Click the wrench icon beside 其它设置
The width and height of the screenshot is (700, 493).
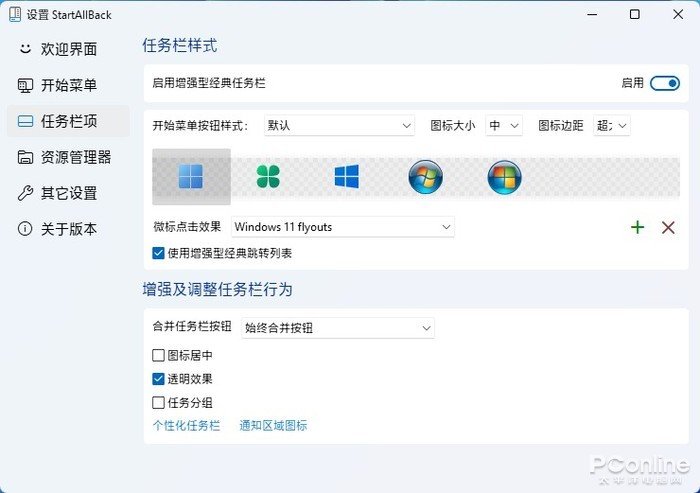pos(25,193)
